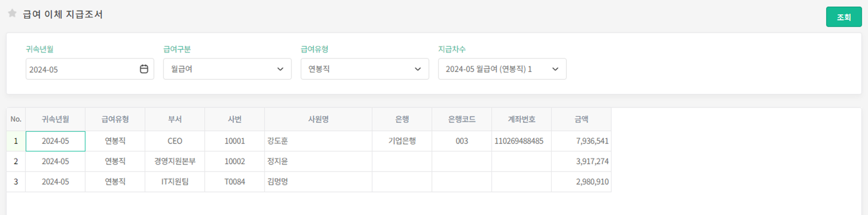868x215 pixels.
Task: Click account number 110269488485 cell
Action: [x=519, y=141]
